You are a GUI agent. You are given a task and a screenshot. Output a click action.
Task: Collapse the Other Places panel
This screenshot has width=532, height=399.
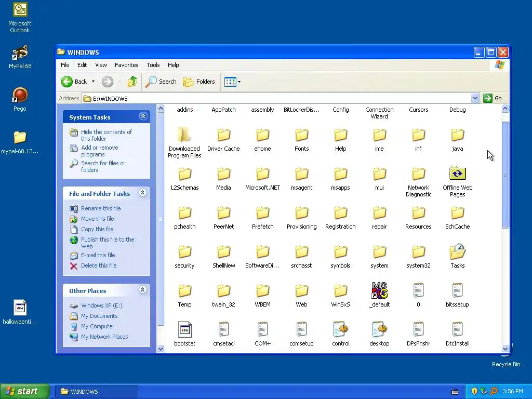[x=143, y=290]
